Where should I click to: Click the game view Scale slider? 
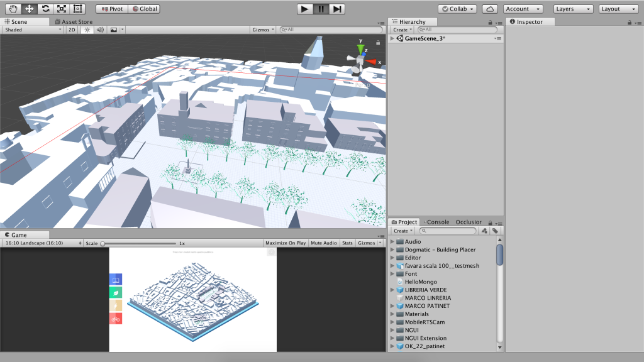pyautogui.click(x=138, y=243)
